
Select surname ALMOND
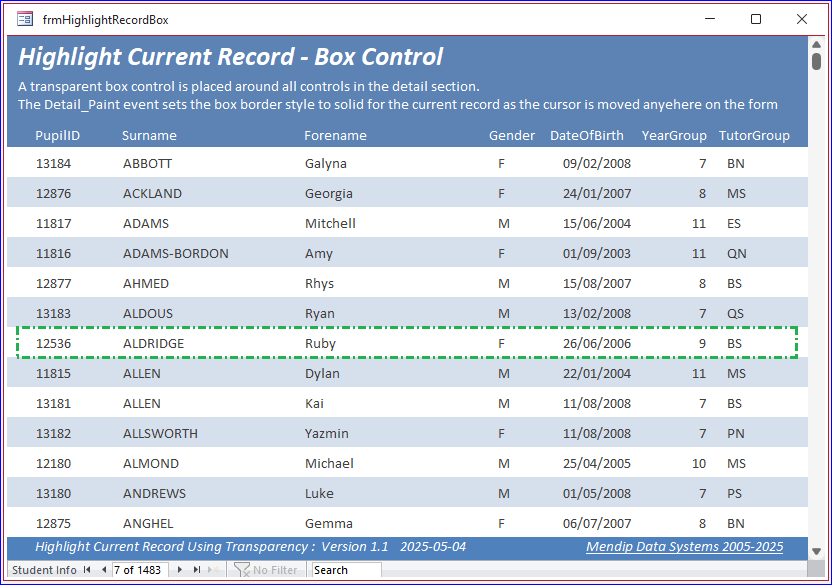[x=151, y=463]
